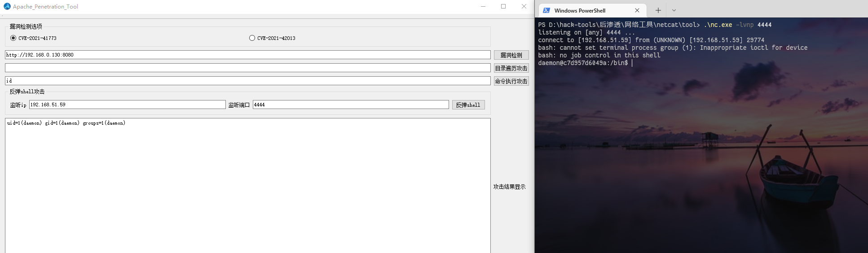Screen dimensions: 868x253
Task: Click the 目录遍历攻击 button
Action: pyautogui.click(x=511, y=68)
